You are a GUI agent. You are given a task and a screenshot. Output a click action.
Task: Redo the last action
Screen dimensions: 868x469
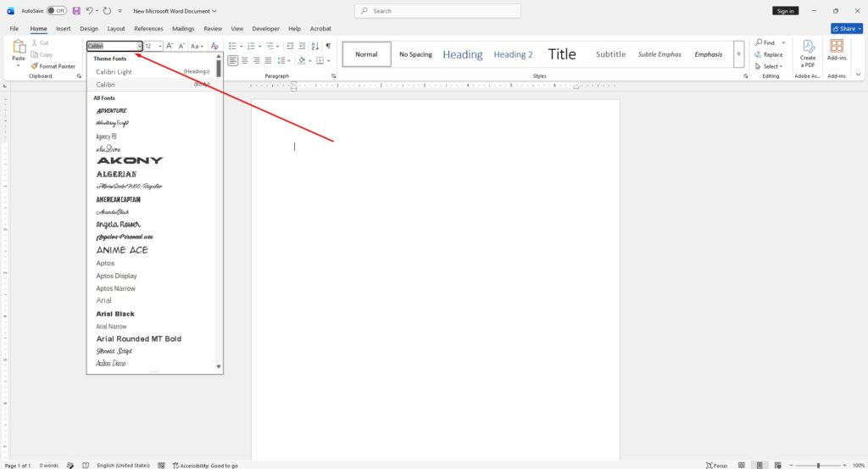[108, 11]
